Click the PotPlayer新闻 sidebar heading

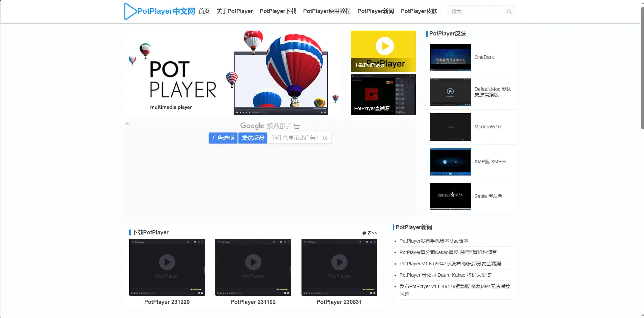414,227
